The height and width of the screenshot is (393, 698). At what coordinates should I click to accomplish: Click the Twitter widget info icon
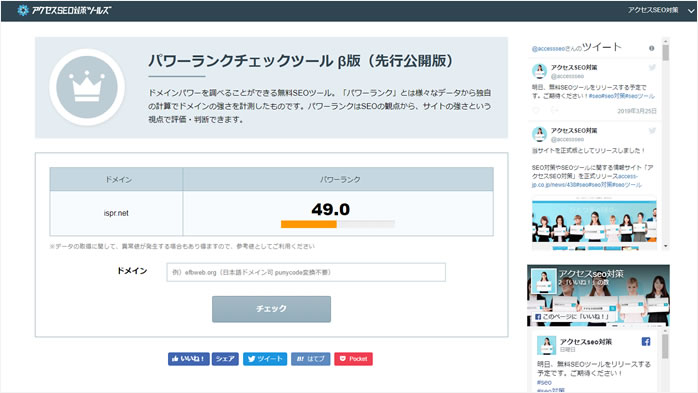point(651,48)
